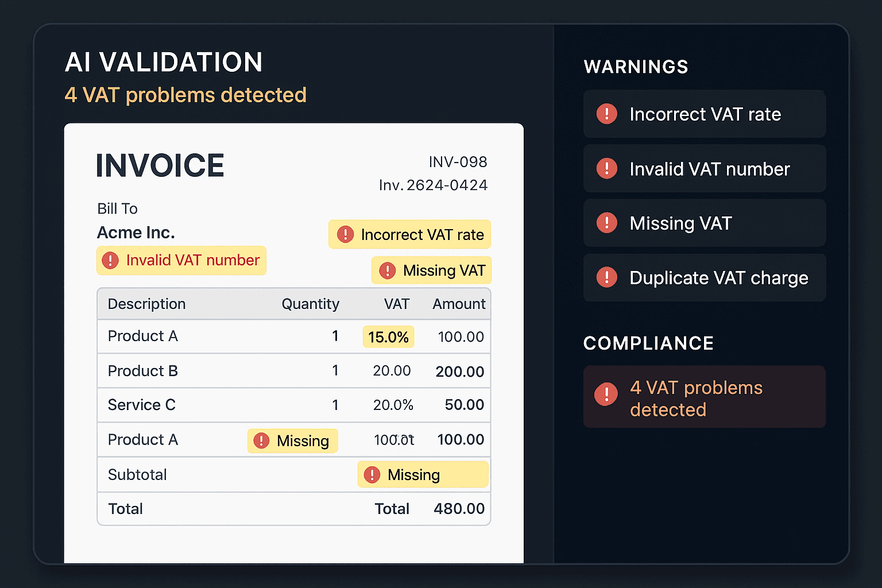Image resolution: width=882 pixels, height=588 pixels.
Task: Open the Missing VAT warning card
Action: coord(705,223)
